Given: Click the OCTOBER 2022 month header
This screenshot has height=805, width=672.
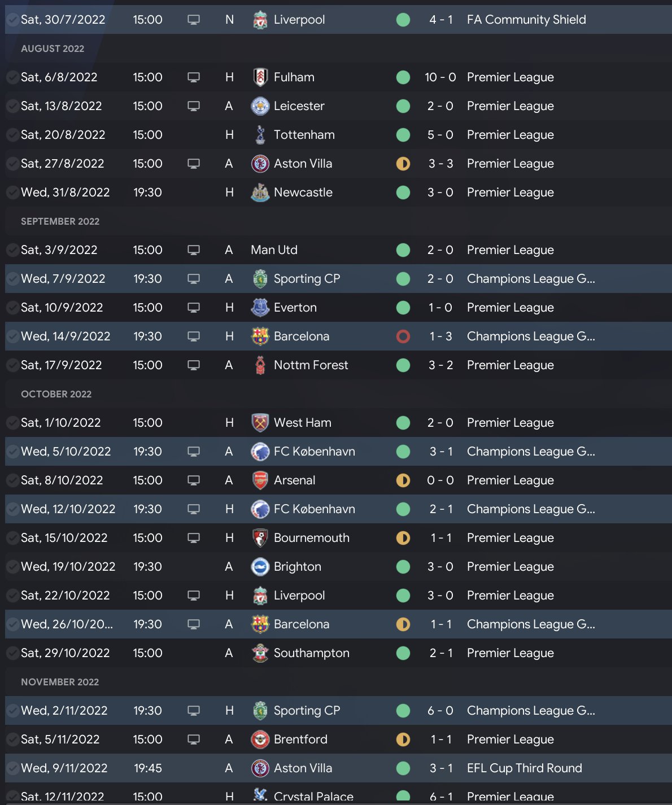Looking at the screenshot, I should 56,394.
